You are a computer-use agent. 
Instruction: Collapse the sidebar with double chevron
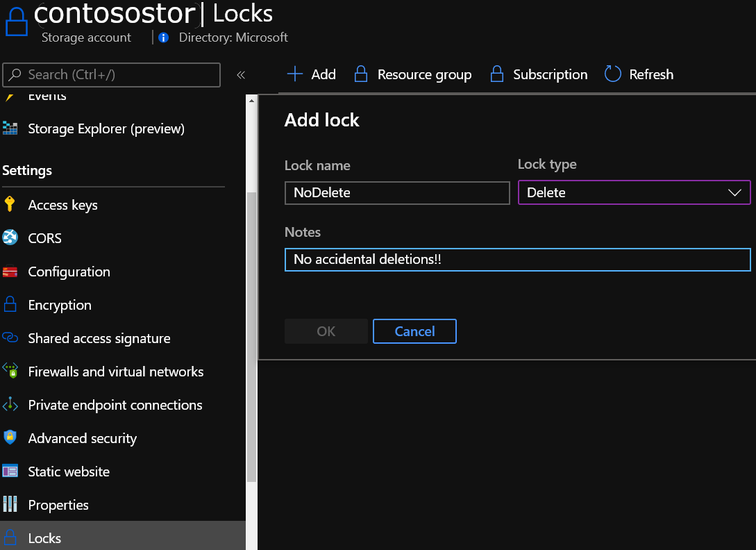(x=241, y=75)
